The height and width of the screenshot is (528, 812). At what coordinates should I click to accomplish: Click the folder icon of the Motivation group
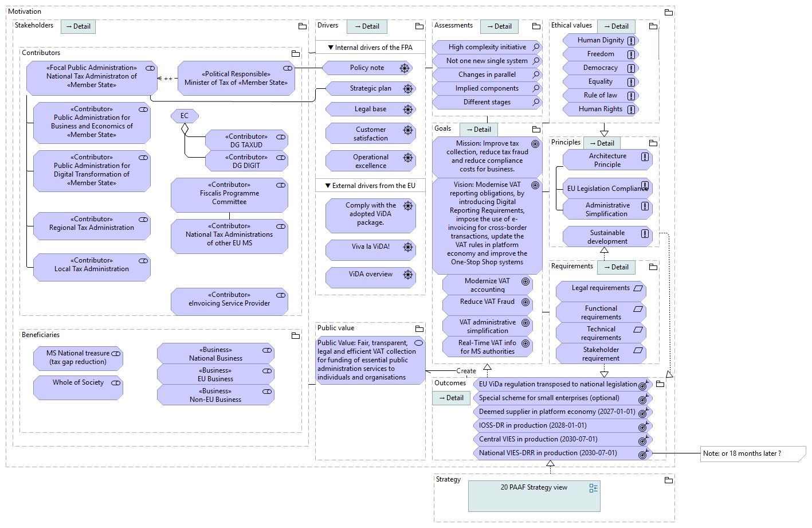tap(668, 12)
